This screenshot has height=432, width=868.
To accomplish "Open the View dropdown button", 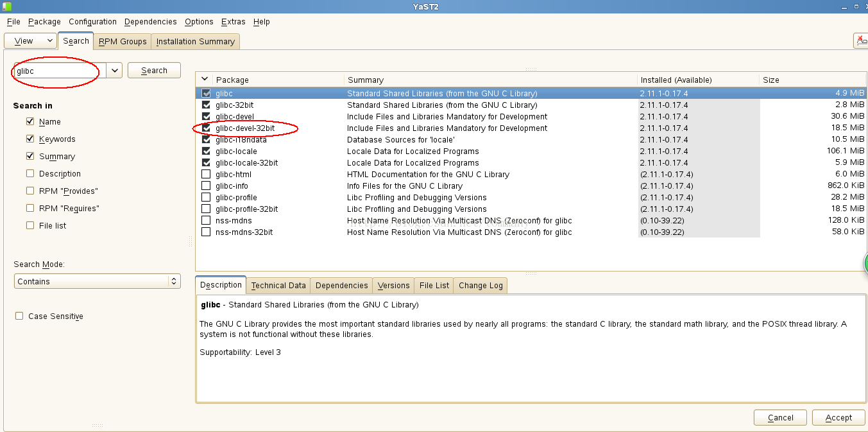I will click(30, 40).
